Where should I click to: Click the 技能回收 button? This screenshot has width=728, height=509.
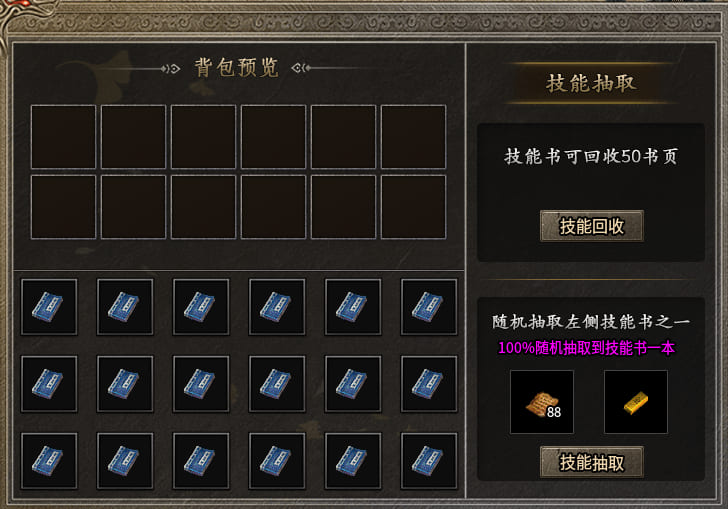point(592,226)
